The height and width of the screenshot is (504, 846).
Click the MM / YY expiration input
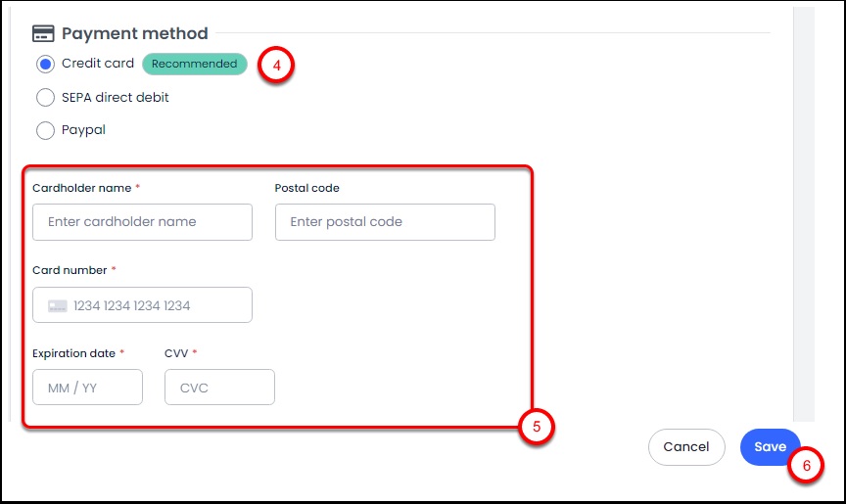(x=87, y=388)
